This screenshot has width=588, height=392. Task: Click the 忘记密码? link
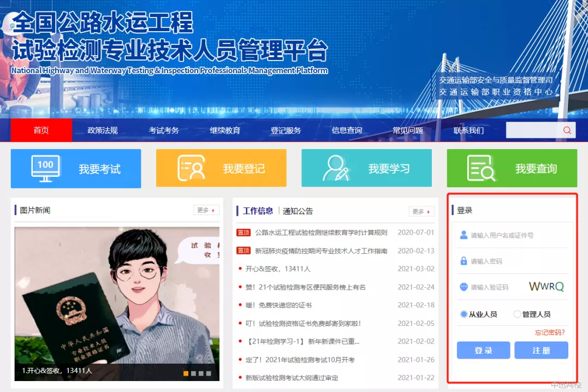pyautogui.click(x=550, y=332)
